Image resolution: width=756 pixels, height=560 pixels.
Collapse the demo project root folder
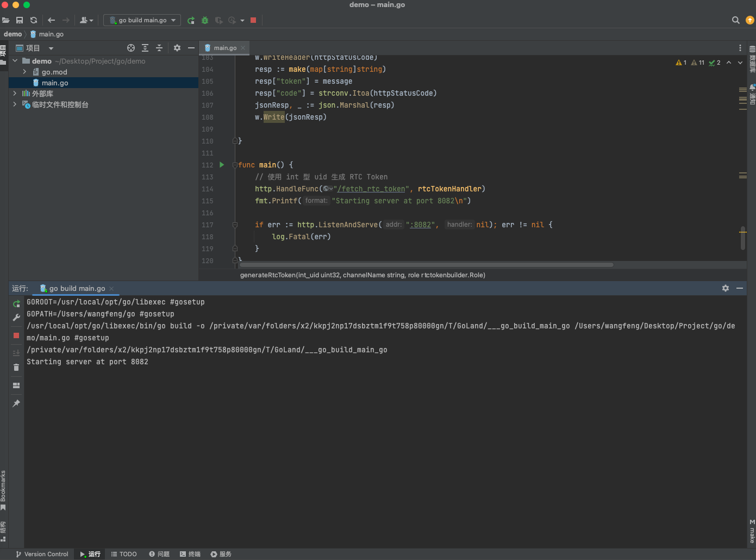(15, 61)
